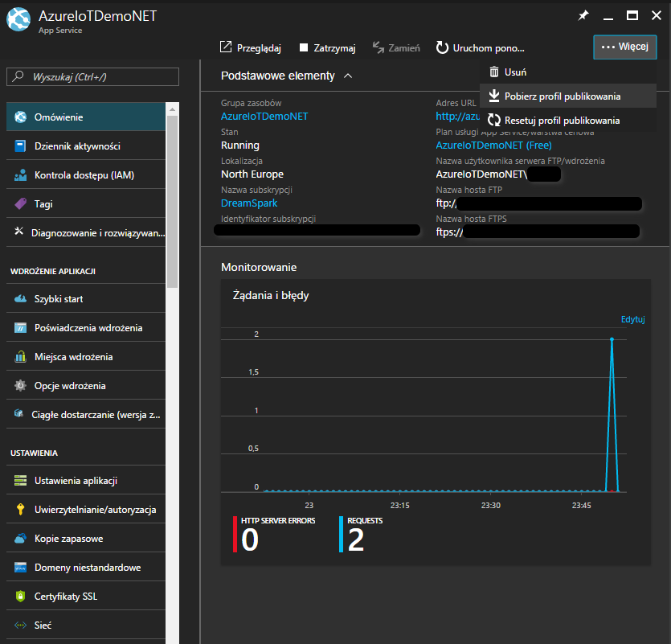Image resolution: width=671 pixels, height=644 pixels.
Task: Click the Przeglądaj toolbar label
Action: tap(259, 48)
